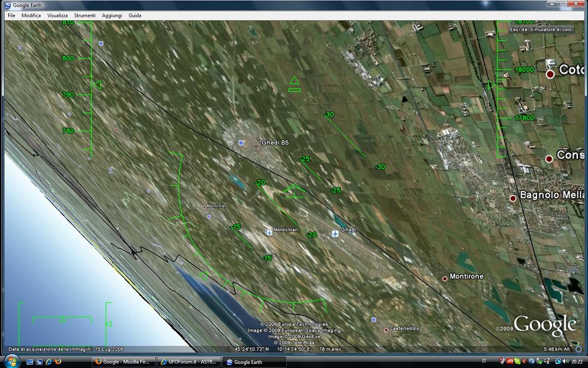Click the image acquisition date '15 Lug 2006'
The height and width of the screenshot is (368, 588).
pyautogui.click(x=109, y=349)
